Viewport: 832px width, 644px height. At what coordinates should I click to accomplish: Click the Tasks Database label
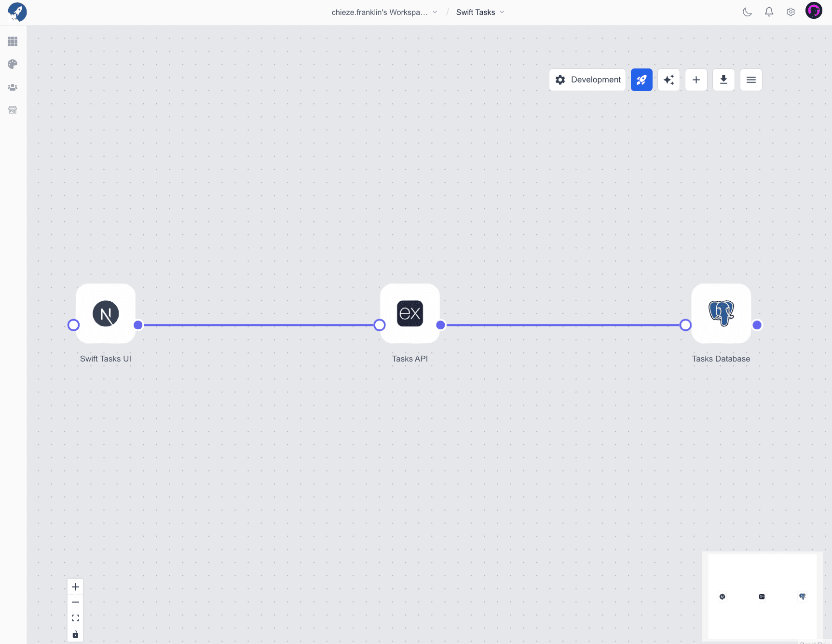pyautogui.click(x=721, y=359)
